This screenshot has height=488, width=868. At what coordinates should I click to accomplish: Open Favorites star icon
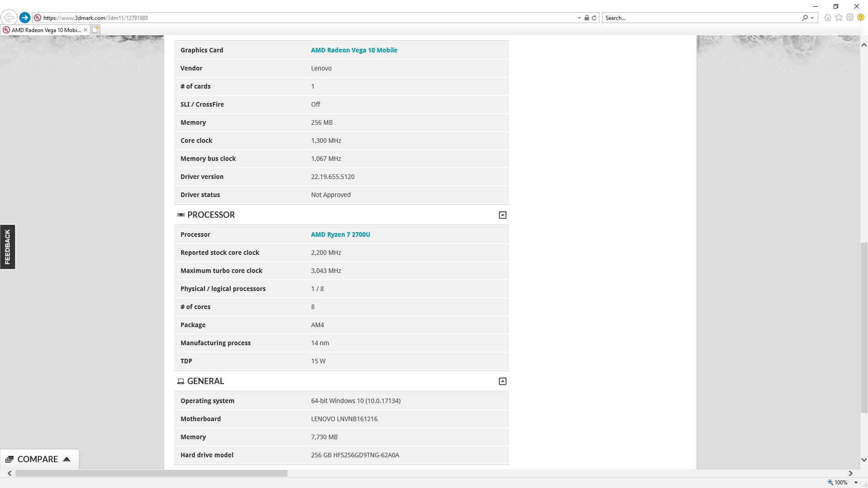pos(839,18)
